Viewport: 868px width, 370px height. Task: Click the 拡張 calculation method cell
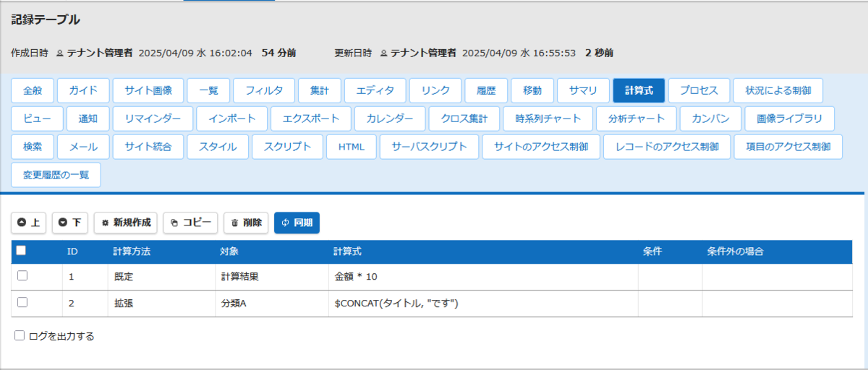coord(161,304)
